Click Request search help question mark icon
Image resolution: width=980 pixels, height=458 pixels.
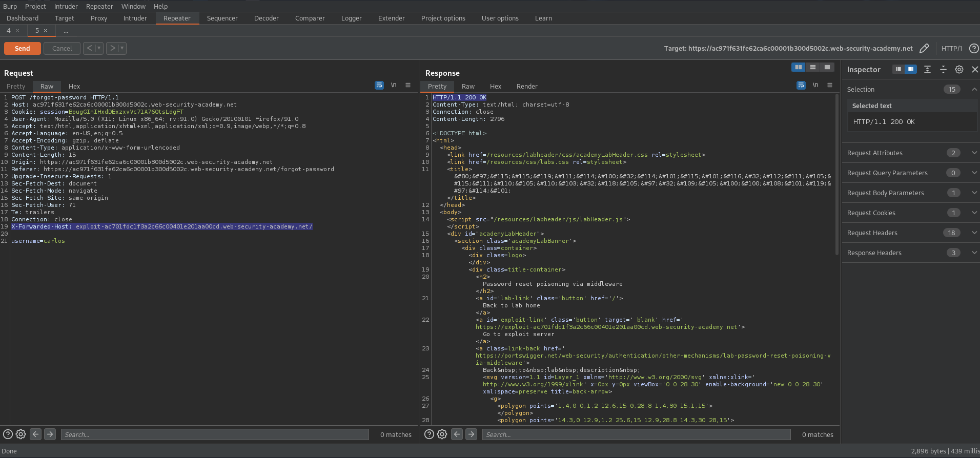tap(8, 434)
